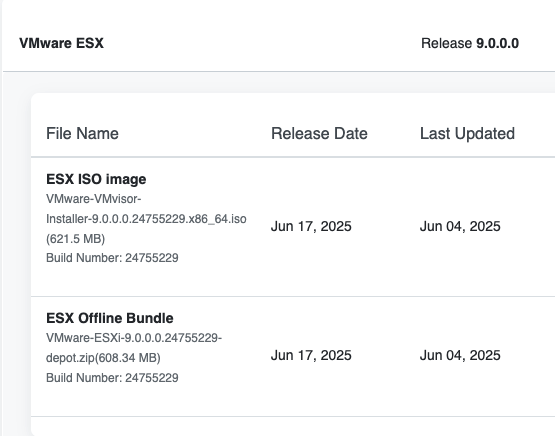
Task: Select the build number under ESX Offline Bundle
Action: point(112,378)
